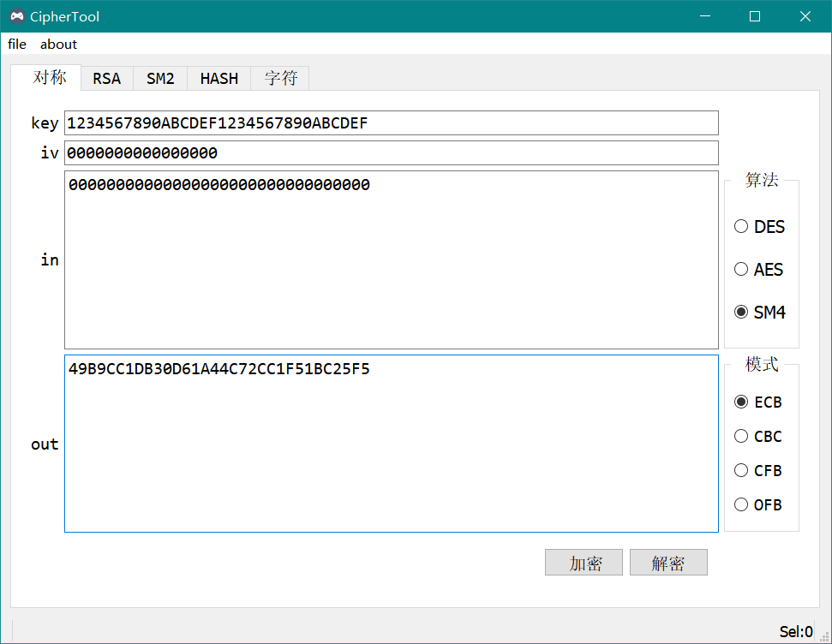Switch to the HASH tab
Image resolution: width=832 pixels, height=644 pixels.
point(219,79)
